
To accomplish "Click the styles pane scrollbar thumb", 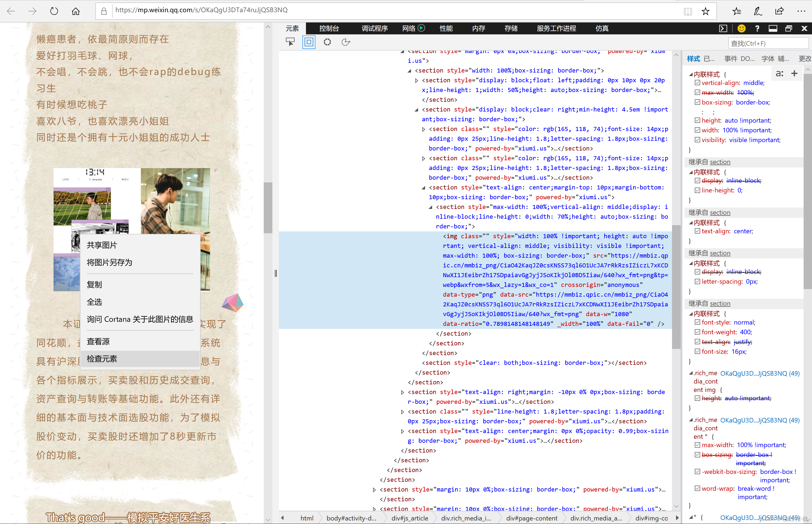I will 808,181.
